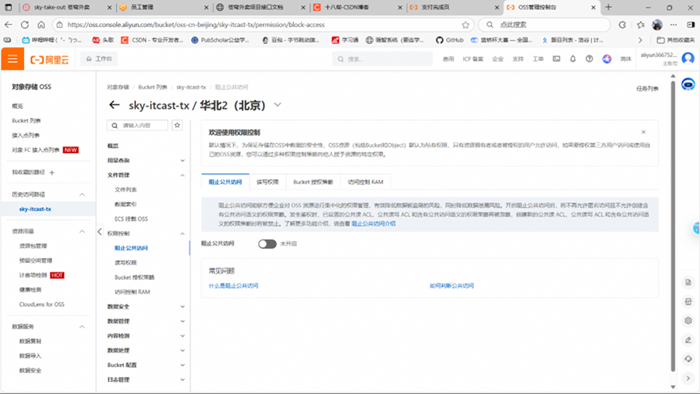The width and height of the screenshot is (700, 394).
Task: Reload the page with the refresh icon
Action: pyautogui.click(x=25, y=25)
